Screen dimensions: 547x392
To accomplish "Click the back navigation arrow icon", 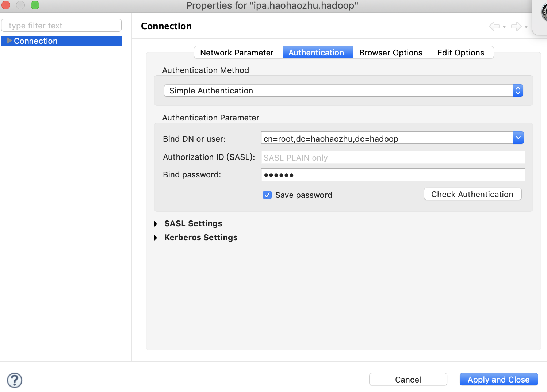I will tap(495, 26).
